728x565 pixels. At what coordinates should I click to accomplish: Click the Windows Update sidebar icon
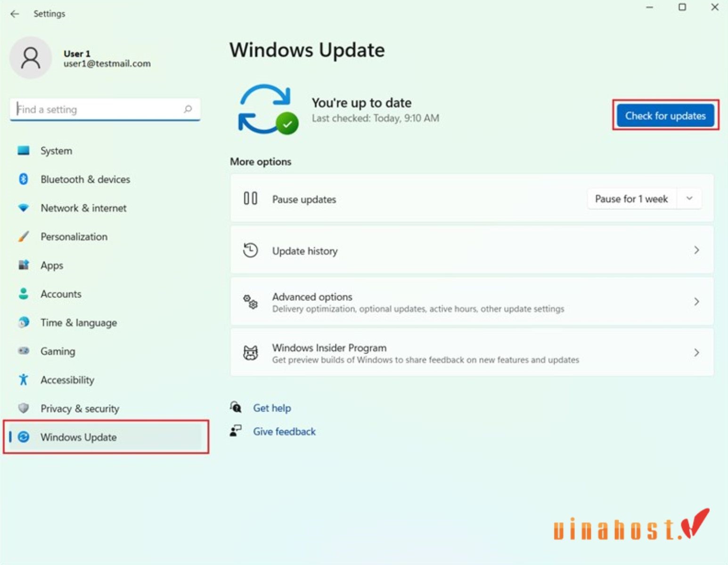coord(24,437)
